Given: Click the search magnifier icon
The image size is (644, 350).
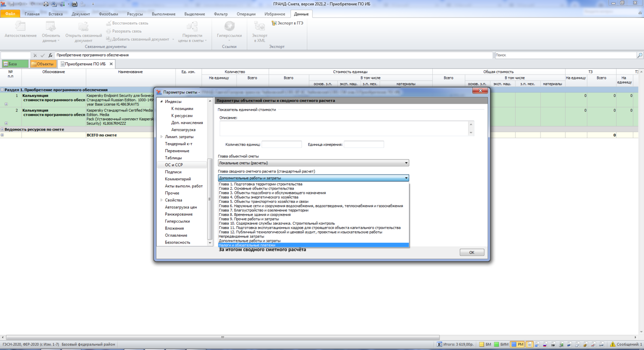Looking at the screenshot, I should tap(640, 55).
